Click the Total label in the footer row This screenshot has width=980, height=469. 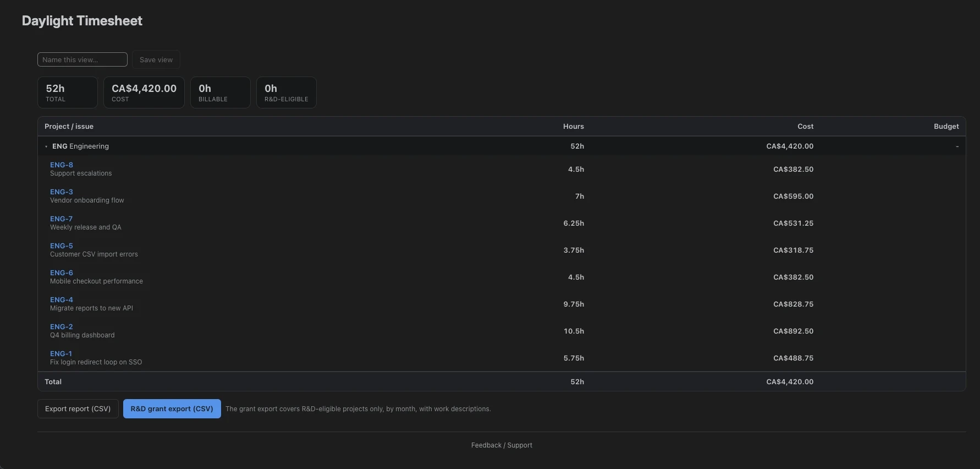[x=53, y=381]
